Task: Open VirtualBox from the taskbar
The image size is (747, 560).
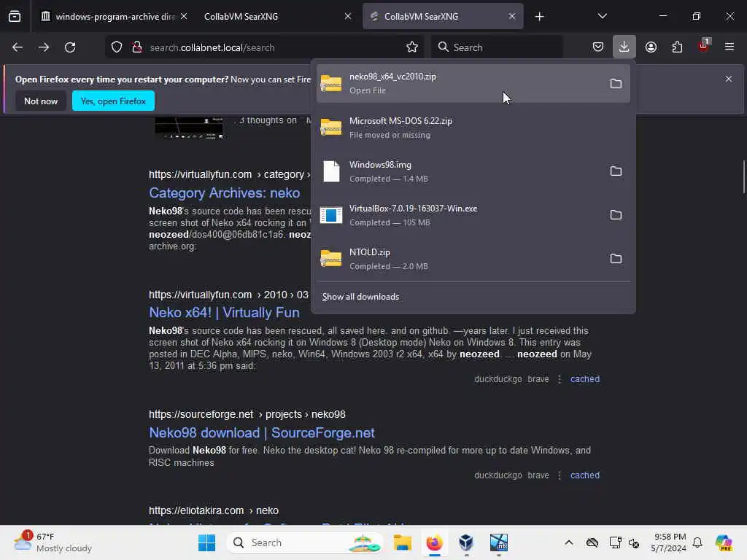Action: click(x=466, y=542)
